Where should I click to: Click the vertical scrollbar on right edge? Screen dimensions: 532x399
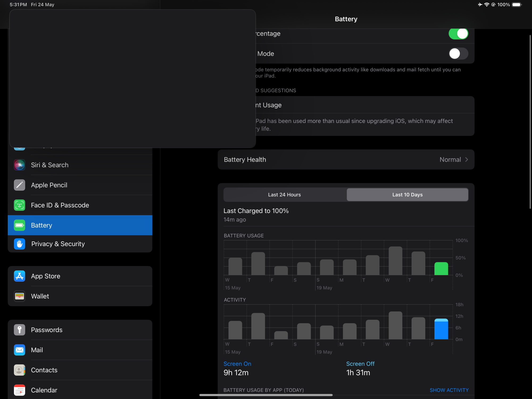(x=530, y=122)
